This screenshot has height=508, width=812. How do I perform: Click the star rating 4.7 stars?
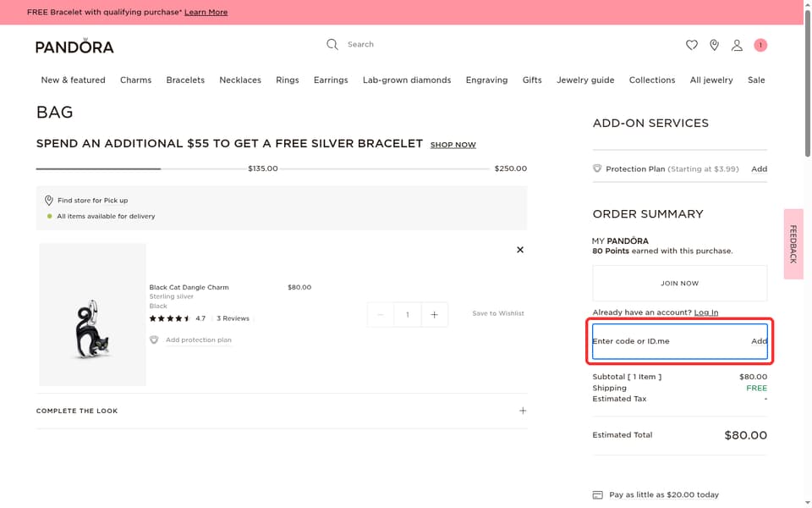(169, 318)
